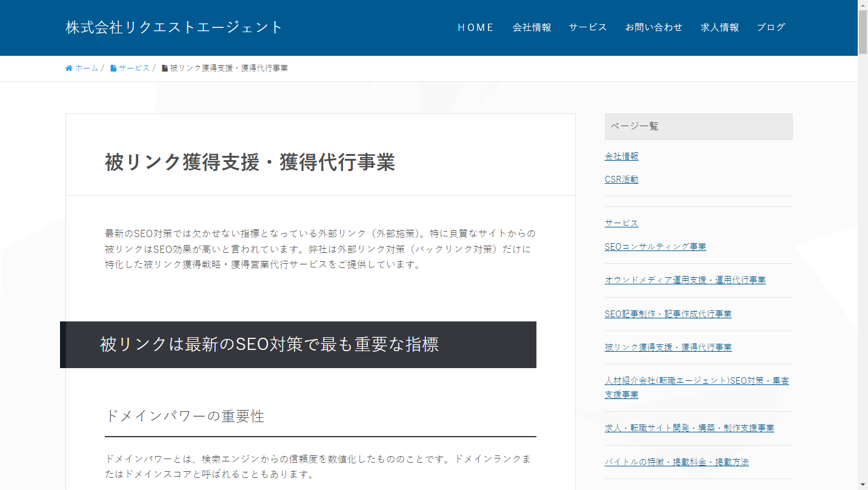The image size is (868, 490).
Task: Click the ドメインパワーの重要性 subheading
Action: pyautogui.click(x=185, y=417)
